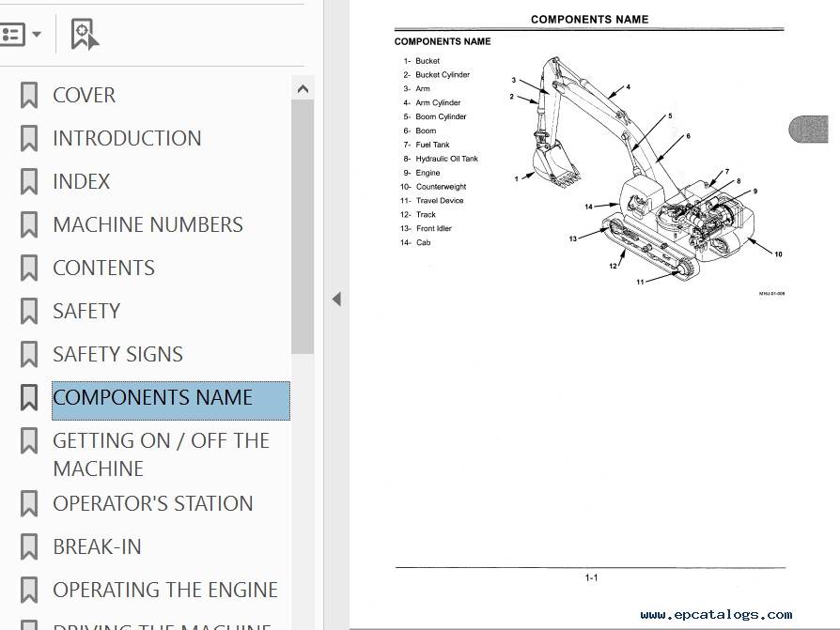Go to the INTRODUCTION bookmark
840x630 pixels.
127,139
